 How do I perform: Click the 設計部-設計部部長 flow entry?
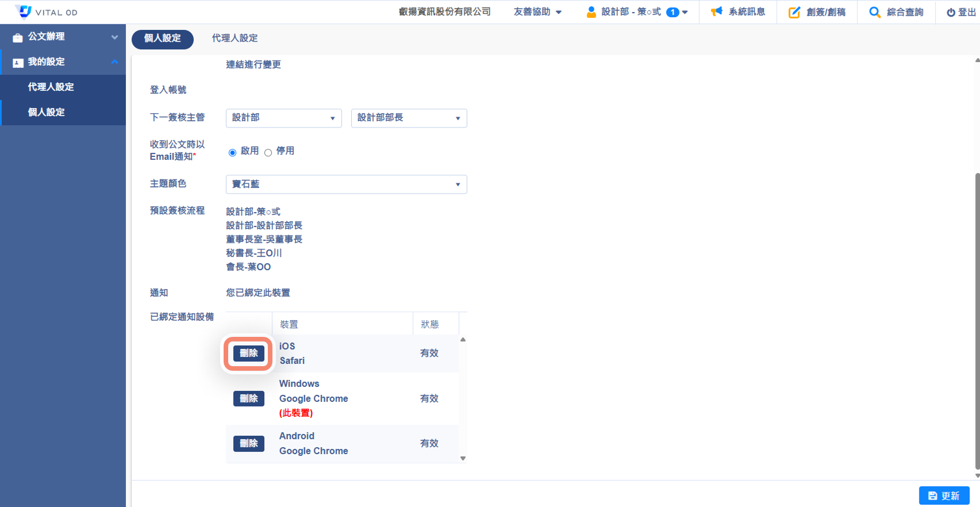[x=264, y=225]
